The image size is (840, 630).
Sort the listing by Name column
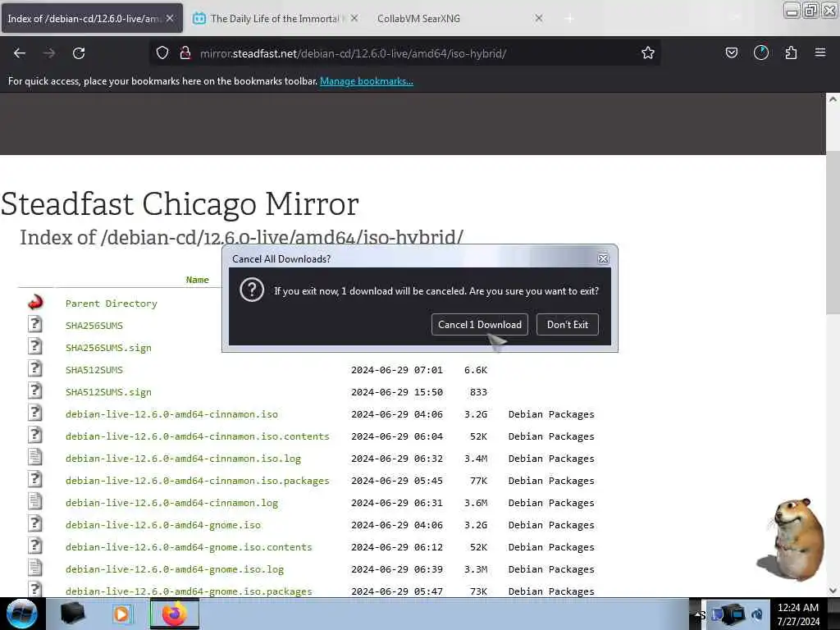(197, 280)
